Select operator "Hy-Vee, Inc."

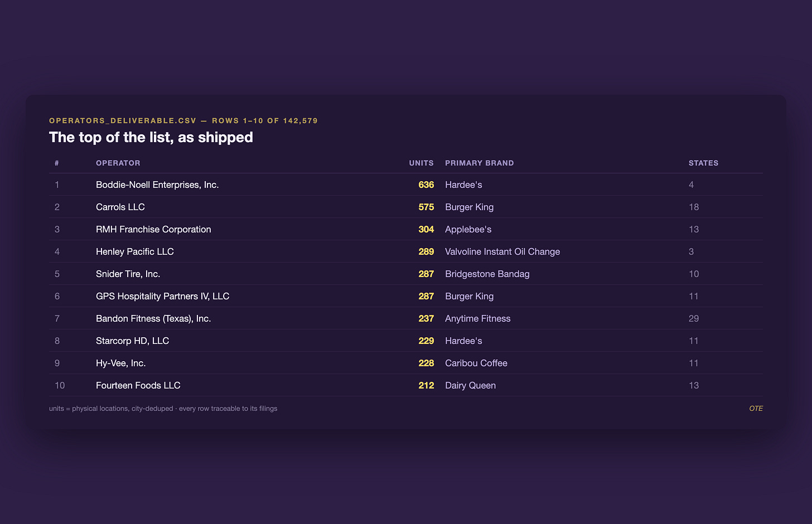[x=121, y=363]
